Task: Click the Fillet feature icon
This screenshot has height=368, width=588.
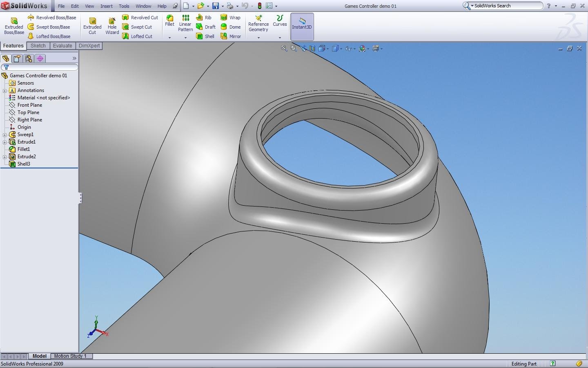Action: coord(169,20)
